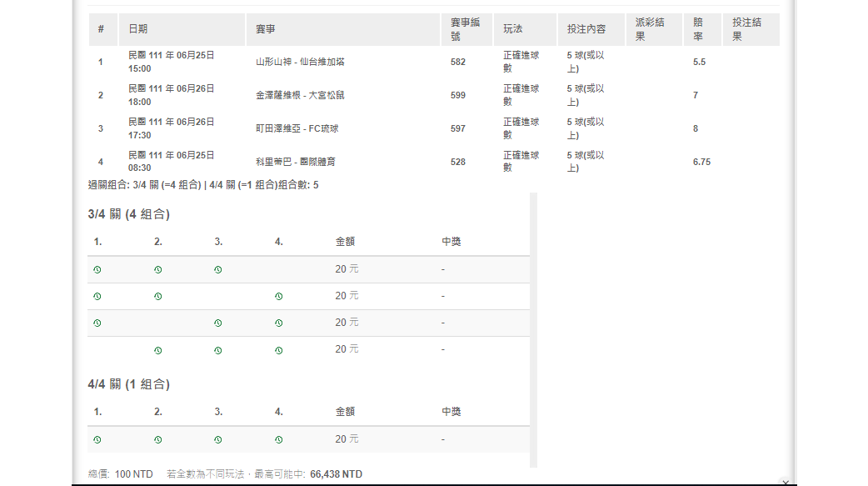Screen dimensions: 868x486
Task: Click match 4 pending clock in 1-3-4 combination row
Action: point(278,323)
